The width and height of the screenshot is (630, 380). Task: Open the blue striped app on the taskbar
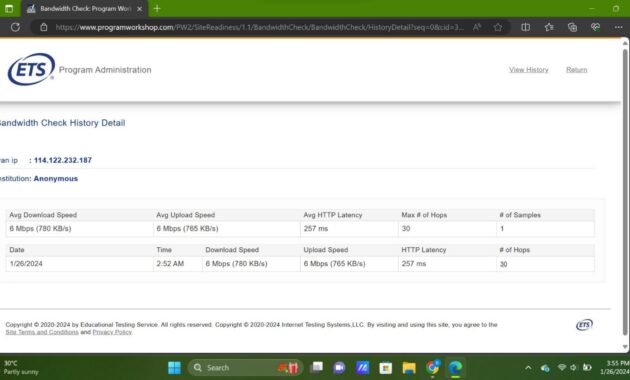(362, 368)
